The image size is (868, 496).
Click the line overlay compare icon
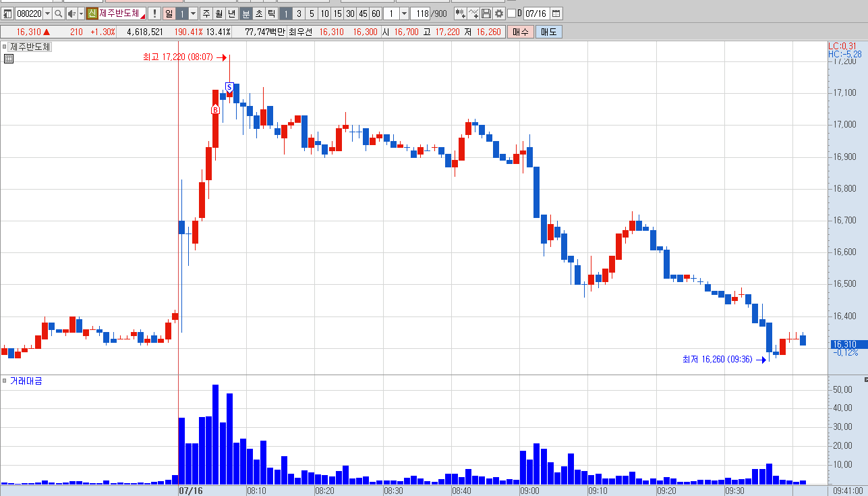pos(473,13)
